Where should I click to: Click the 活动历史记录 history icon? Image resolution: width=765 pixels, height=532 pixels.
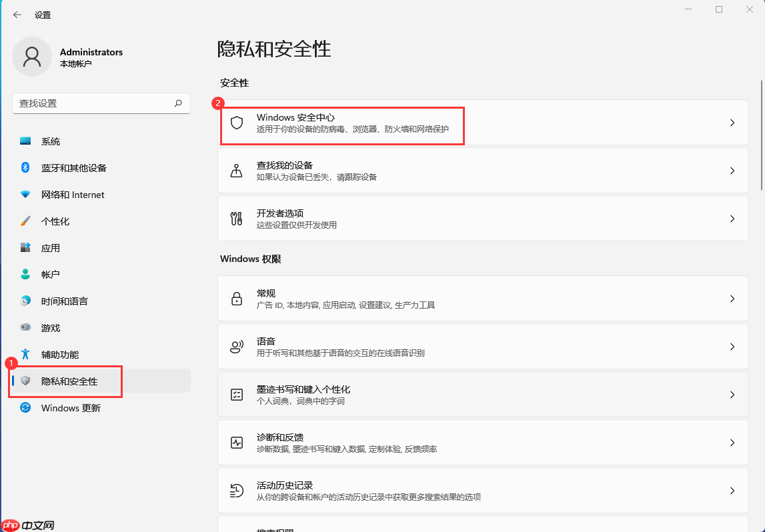coord(237,490)
